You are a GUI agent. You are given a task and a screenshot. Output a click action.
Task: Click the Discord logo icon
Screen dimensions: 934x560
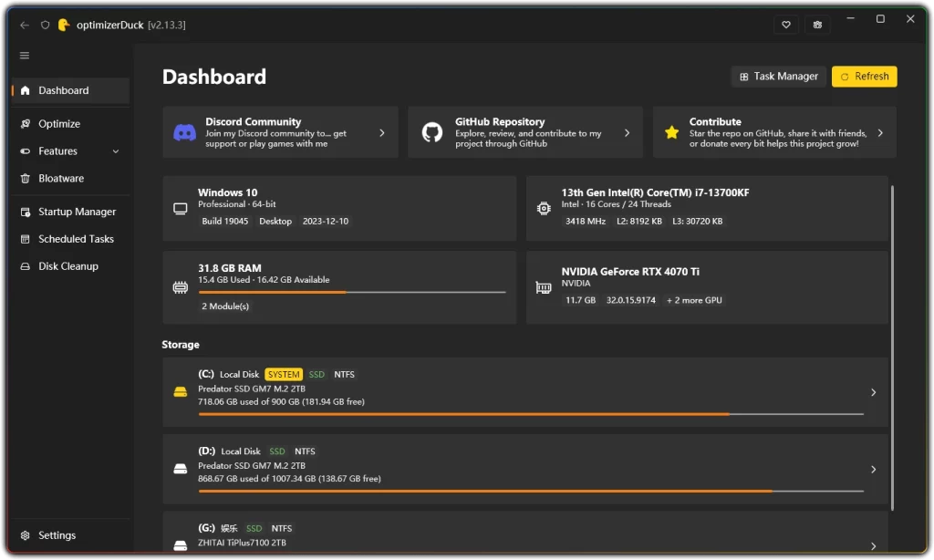click(184, 132)
